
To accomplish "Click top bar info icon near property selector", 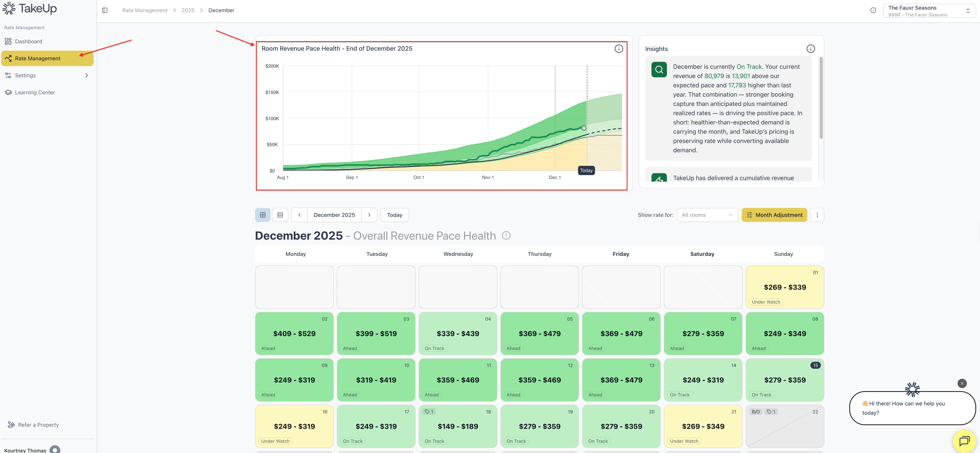I will (x=873, y=11).
